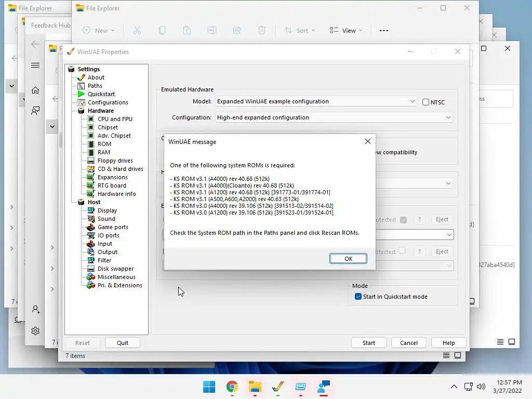
Task: Select Paths in the settings tree
Action: click(x=95, y=86)
